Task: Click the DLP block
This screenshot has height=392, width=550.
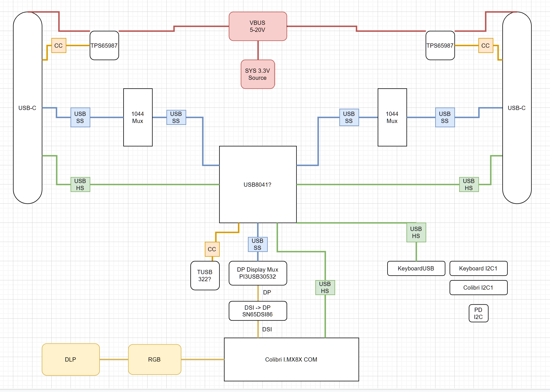Action: click(x=71, y=359)
